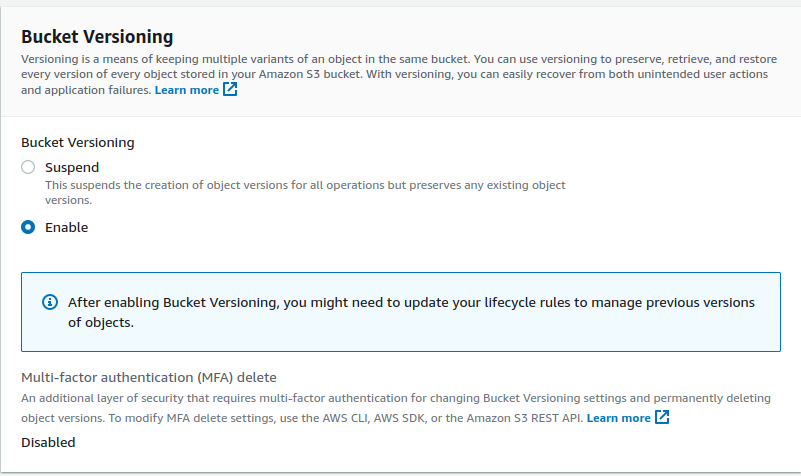Viewport: 801px width, 476px height.
Task: Open the MFA delete Learn more link
Action: [618, 418]
